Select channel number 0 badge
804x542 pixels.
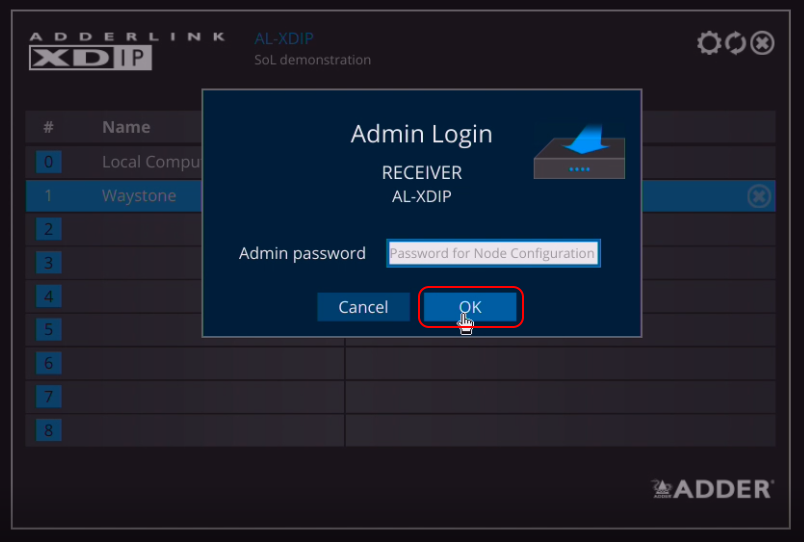48,162
